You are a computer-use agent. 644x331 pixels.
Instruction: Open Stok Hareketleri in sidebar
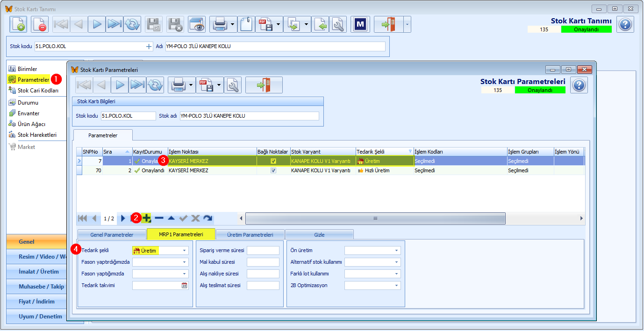click(x=37, y=135)
